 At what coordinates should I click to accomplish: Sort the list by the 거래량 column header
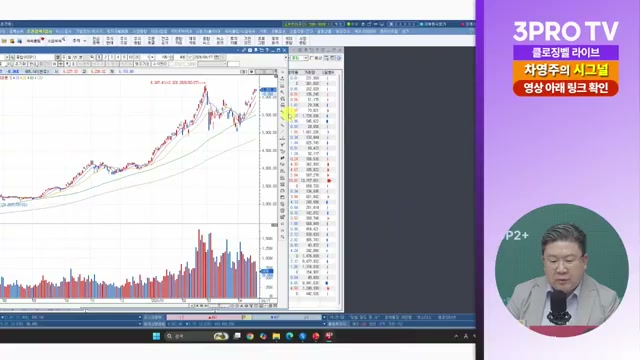pyautogui.click(x=310, y=72)
